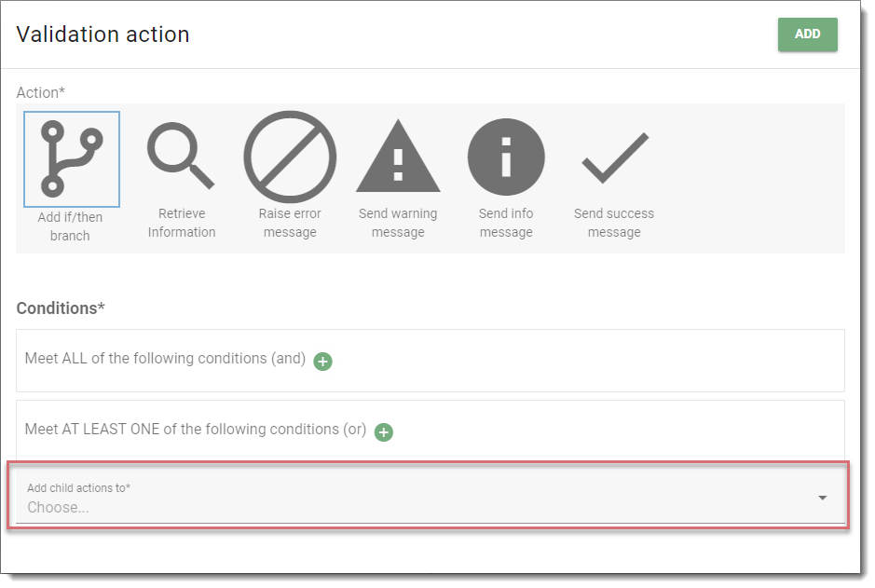This screenshot has width=875, height=588.
Task: Pick the Raise error message prohibited icon
Action: [290, 157]
